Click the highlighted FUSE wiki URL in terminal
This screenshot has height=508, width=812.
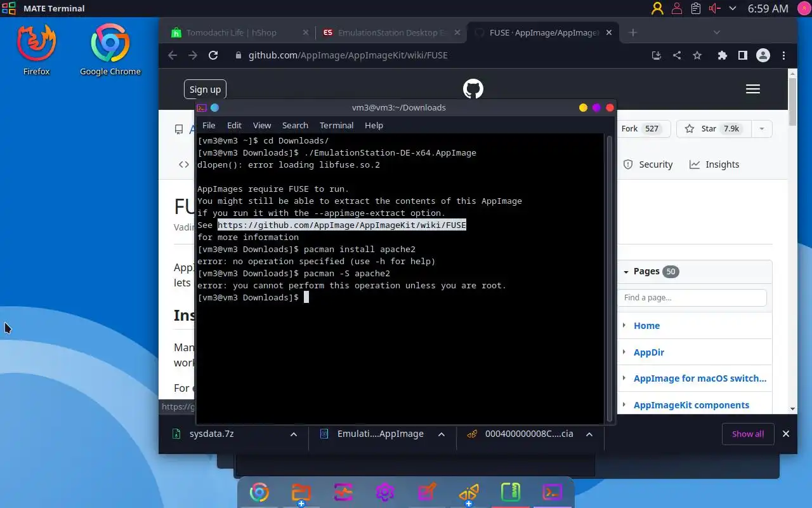(342, 225)
